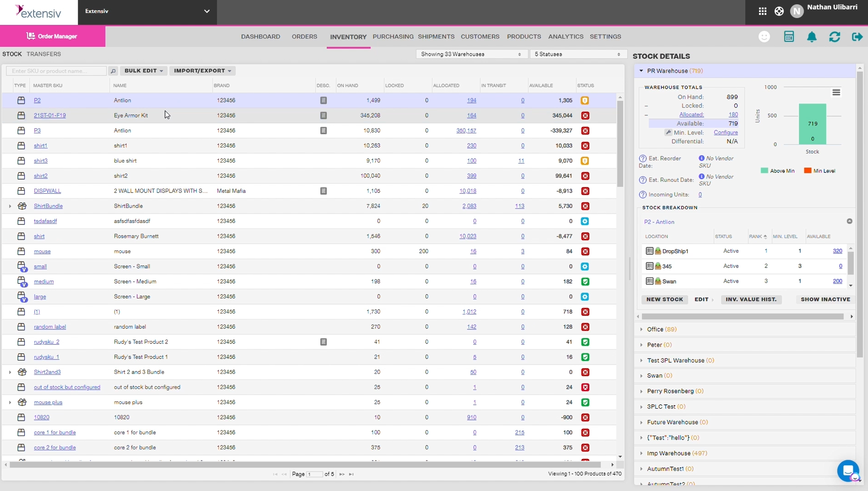Open the notifications bell icon
The image size is (868, 491).
point(812,37)
